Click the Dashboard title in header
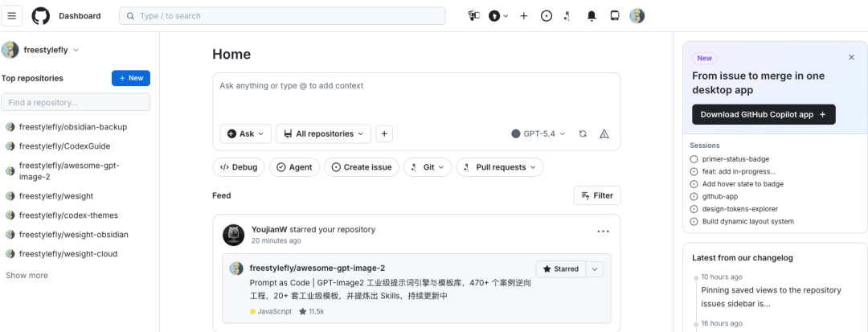 point(80,16)
